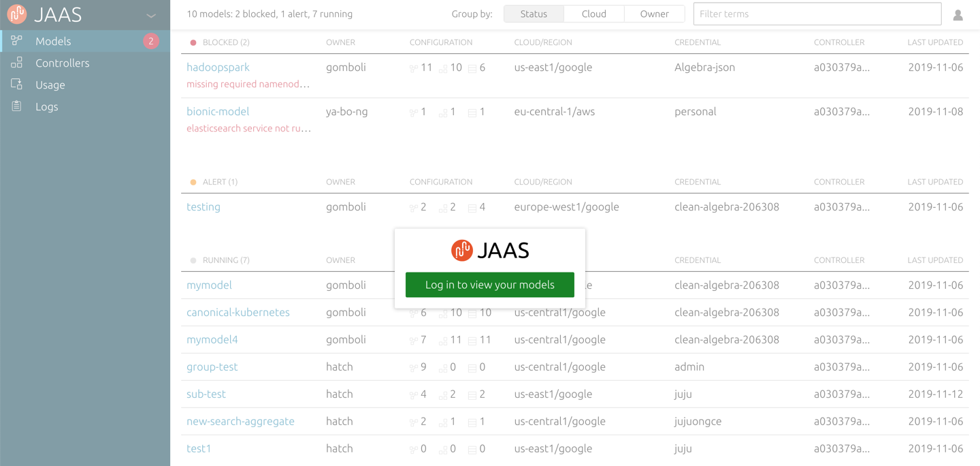Viewport: 980px width, 466px height.
Task: Expand the JAAS title chevron
Action: [151, 14]
